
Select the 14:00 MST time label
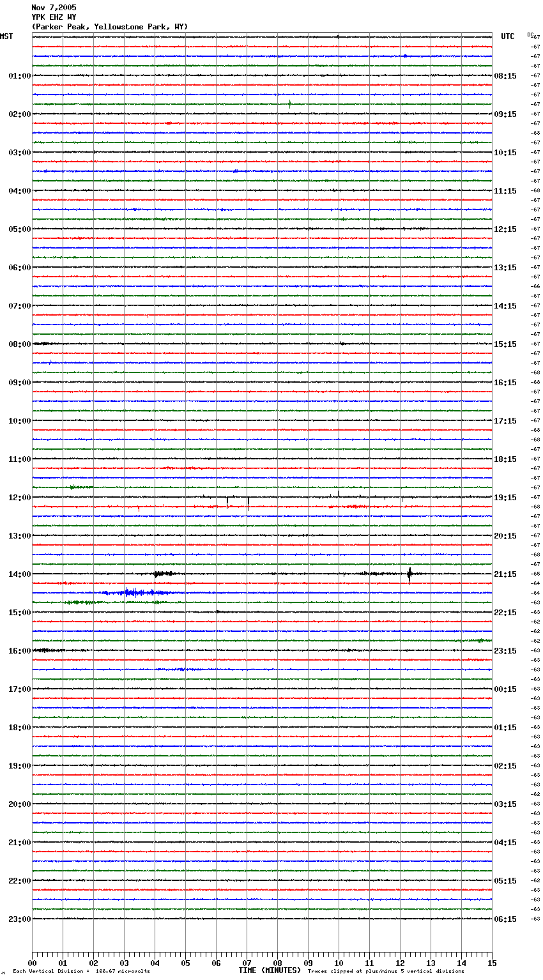coord(20,574)
